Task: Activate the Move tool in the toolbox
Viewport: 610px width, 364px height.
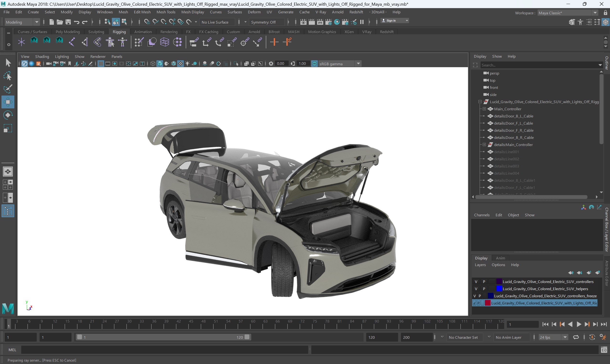Action: click(8, 102)
